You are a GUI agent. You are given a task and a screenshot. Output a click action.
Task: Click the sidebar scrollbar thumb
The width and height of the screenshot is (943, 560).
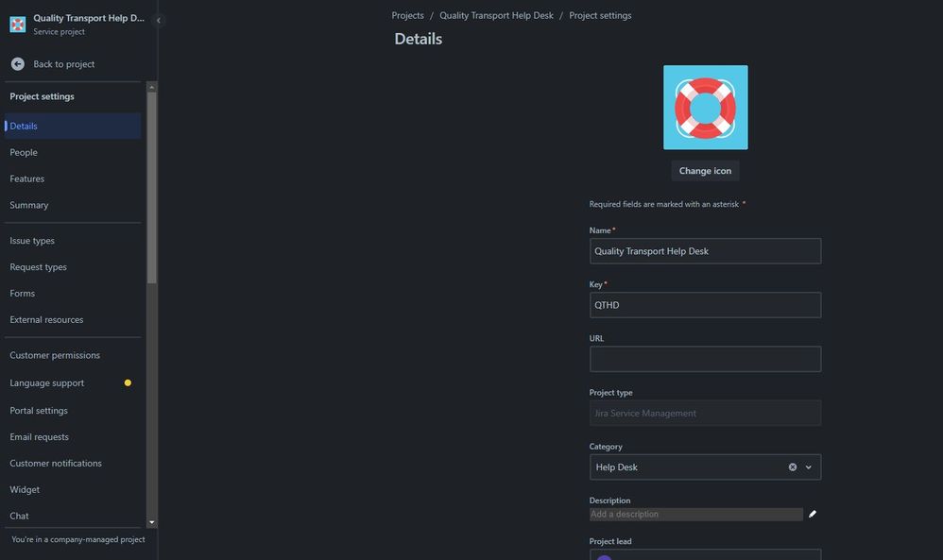(151, 188)
